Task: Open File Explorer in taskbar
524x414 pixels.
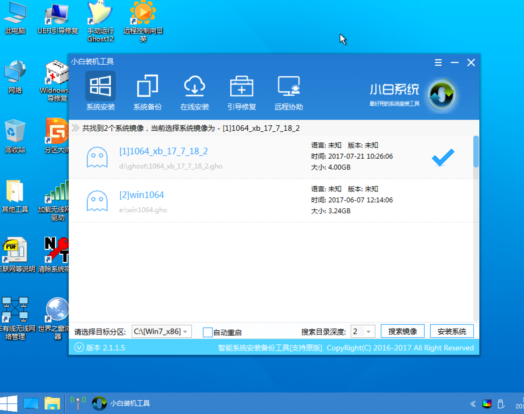Action: pyautogui.click(x=52, y=404)
